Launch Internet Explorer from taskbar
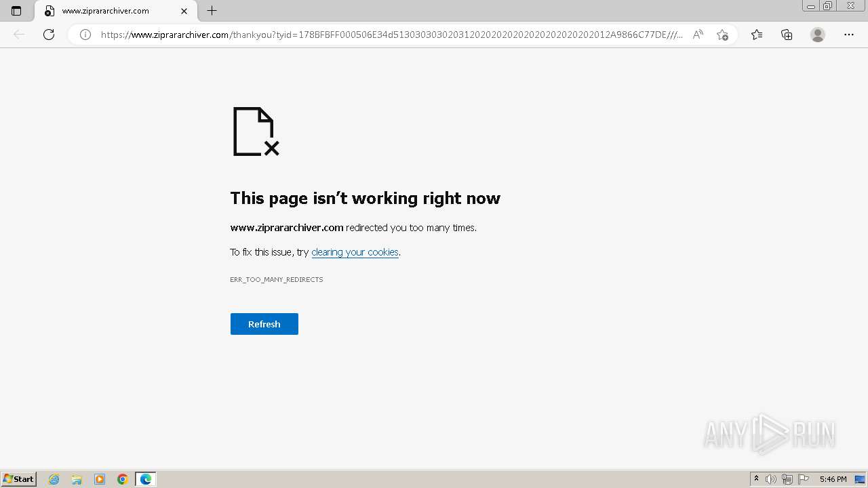This screenshot has width=868, height=488. [x=54, y=479]
